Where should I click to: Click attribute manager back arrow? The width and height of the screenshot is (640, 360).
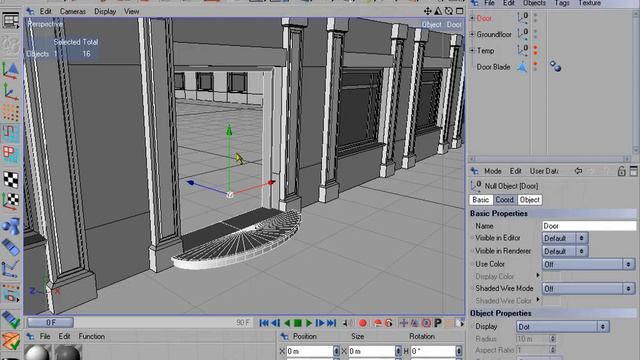click(x=578, y=171)
